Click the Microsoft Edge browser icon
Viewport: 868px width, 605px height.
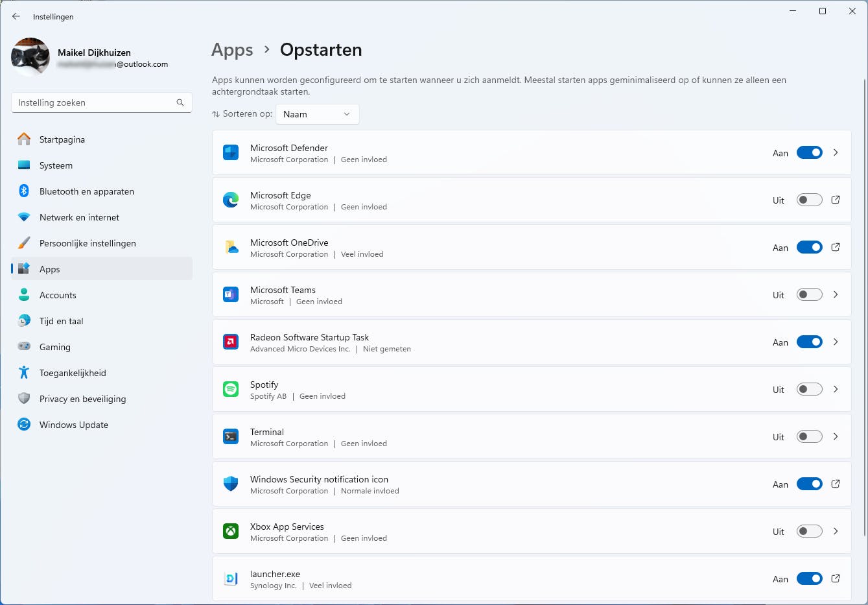coord(230,200)
